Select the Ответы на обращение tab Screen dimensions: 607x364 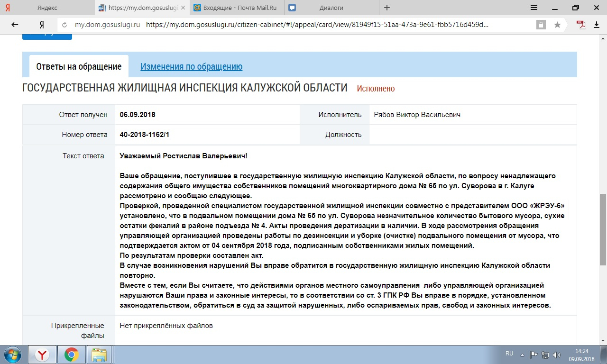(79, 67)
